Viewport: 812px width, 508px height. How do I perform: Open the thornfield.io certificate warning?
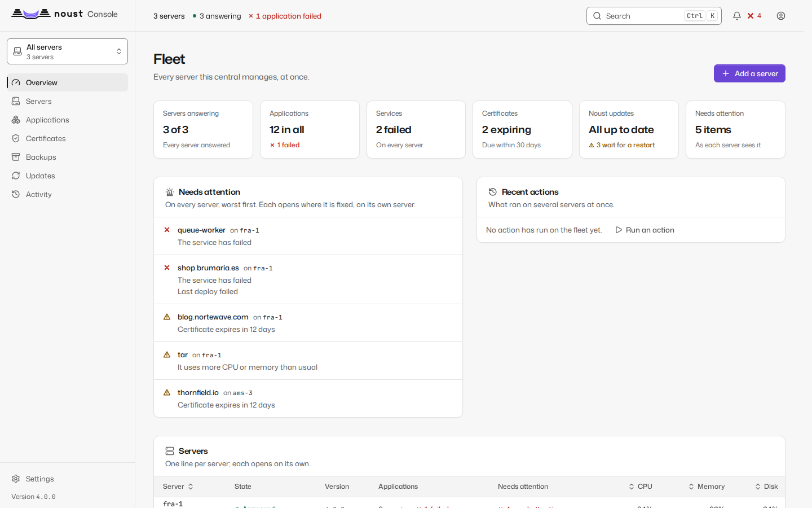[308, 398]
